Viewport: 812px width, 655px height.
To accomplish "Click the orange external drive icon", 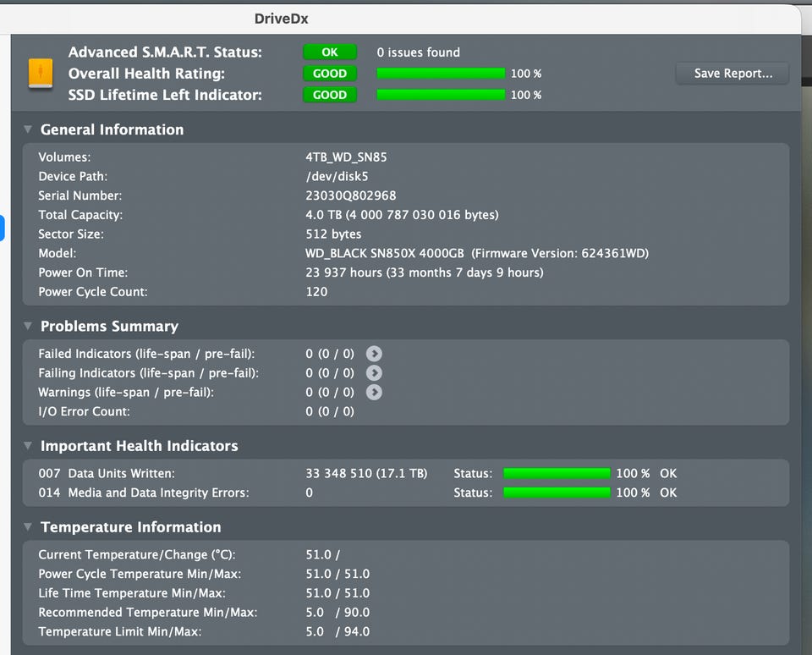I will (41, 73).
